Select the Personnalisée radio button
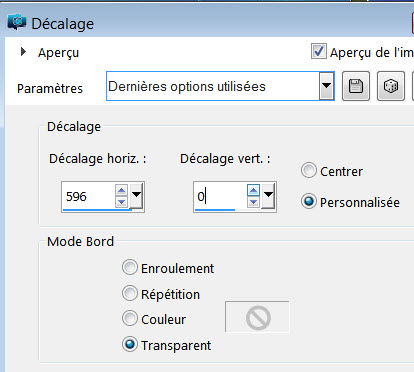The image size is (414, 372). point(309,201)
